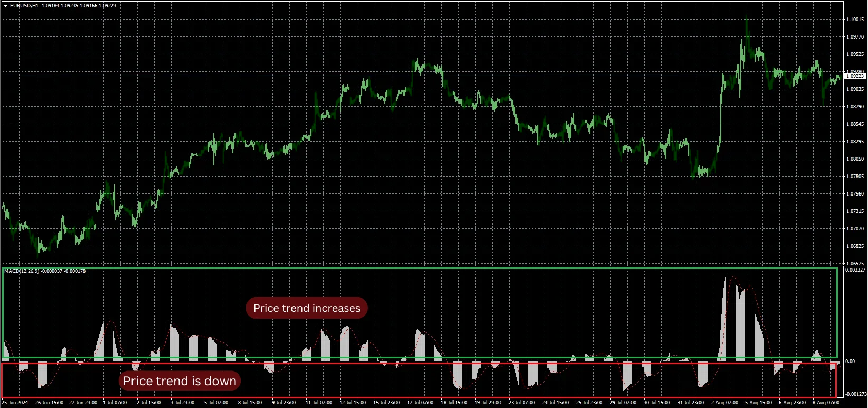Click the 25 Jun 2024 date label

pos(15,403)
